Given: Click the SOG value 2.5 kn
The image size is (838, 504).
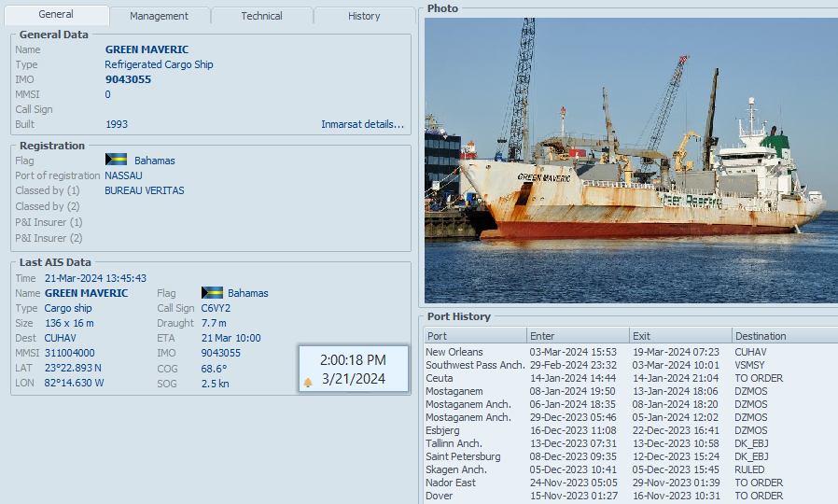Looking at the screenshot, I should (x=215, y=384).
